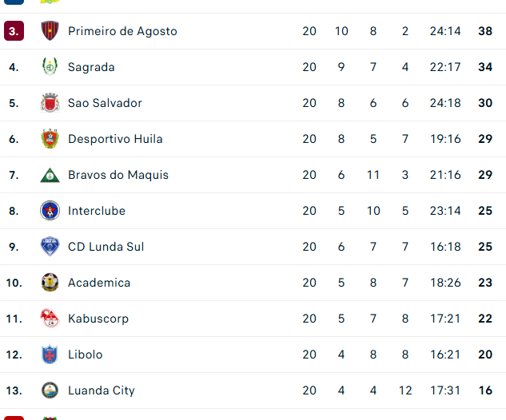Click the Sagrada team logo
The height and width of the screenshot is (420, 506).
click(x=50, y=66)
